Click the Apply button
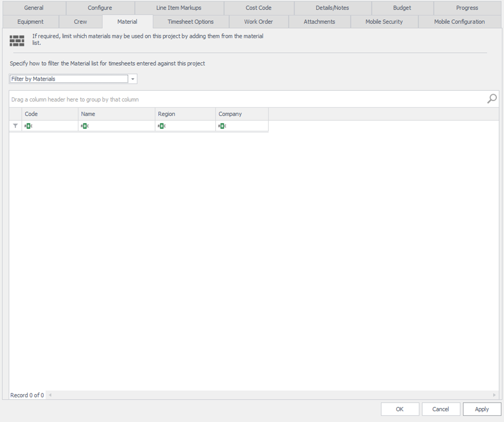 click(x=481, y=409)
